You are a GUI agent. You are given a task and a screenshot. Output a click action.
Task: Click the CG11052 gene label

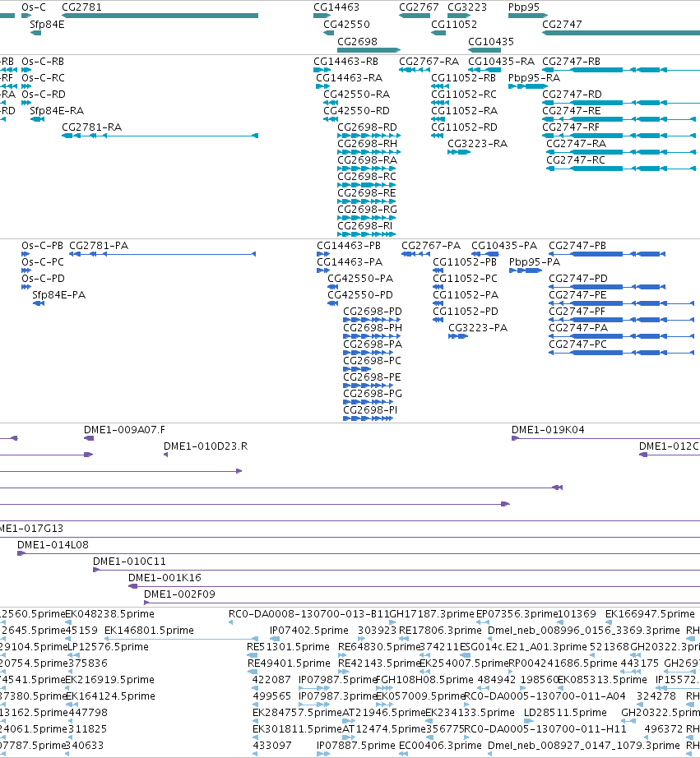click(454, 25)
